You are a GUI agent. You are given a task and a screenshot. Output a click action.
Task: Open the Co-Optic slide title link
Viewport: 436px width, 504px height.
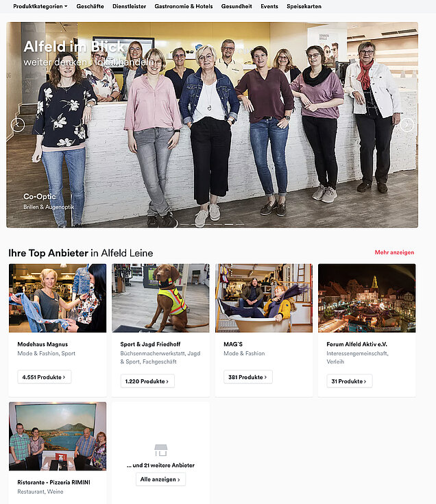point(40,196)
